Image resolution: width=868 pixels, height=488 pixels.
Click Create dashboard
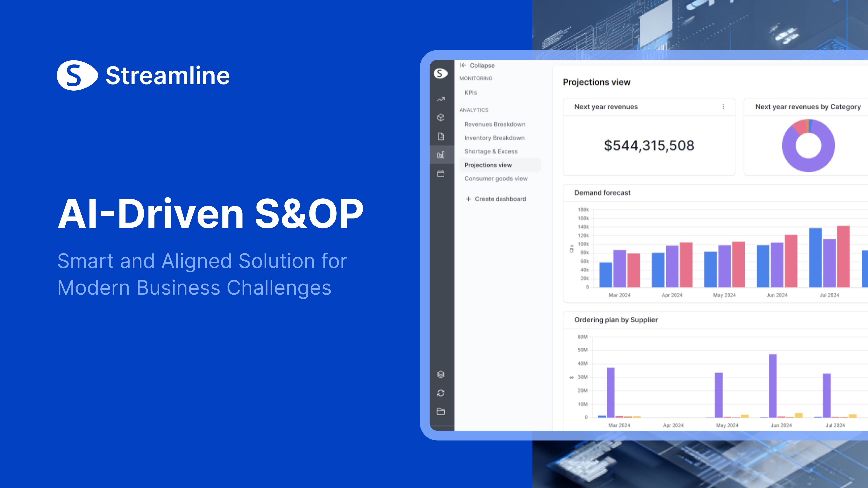tap(496, 199)
